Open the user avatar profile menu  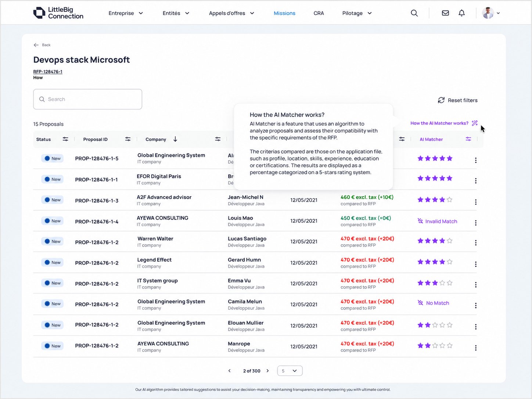point(488,13)
